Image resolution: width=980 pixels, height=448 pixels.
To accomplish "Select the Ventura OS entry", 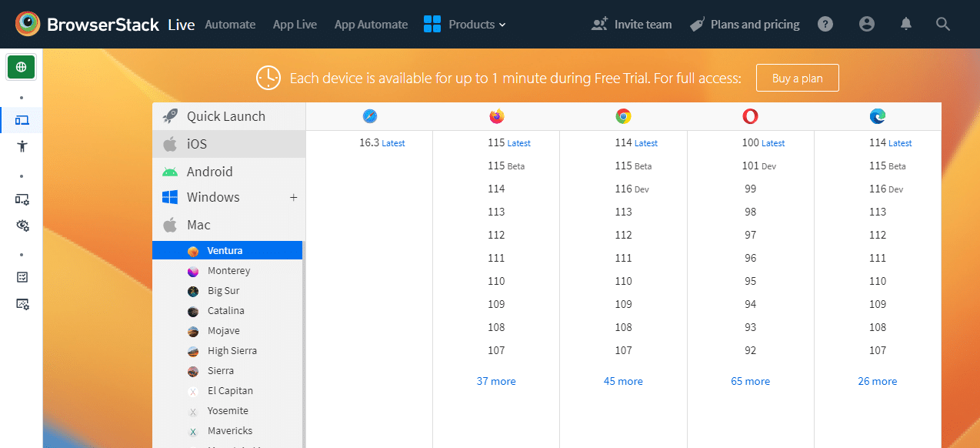I will pyautogui.click(x=228, y=250).
